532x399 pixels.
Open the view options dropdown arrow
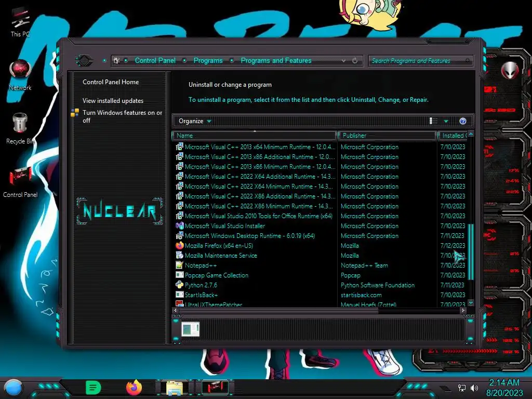pos(446,121)
